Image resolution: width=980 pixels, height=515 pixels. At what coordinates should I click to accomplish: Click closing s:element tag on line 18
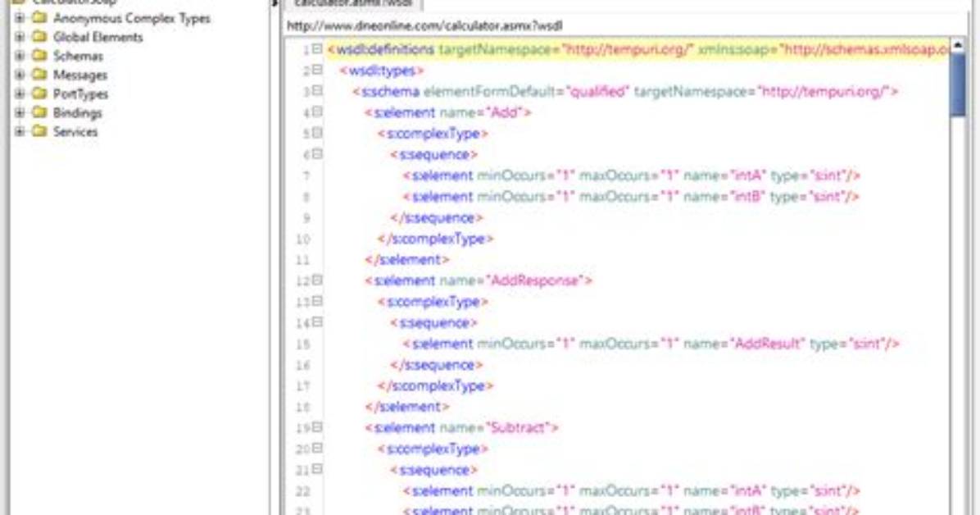click(407, 407)
